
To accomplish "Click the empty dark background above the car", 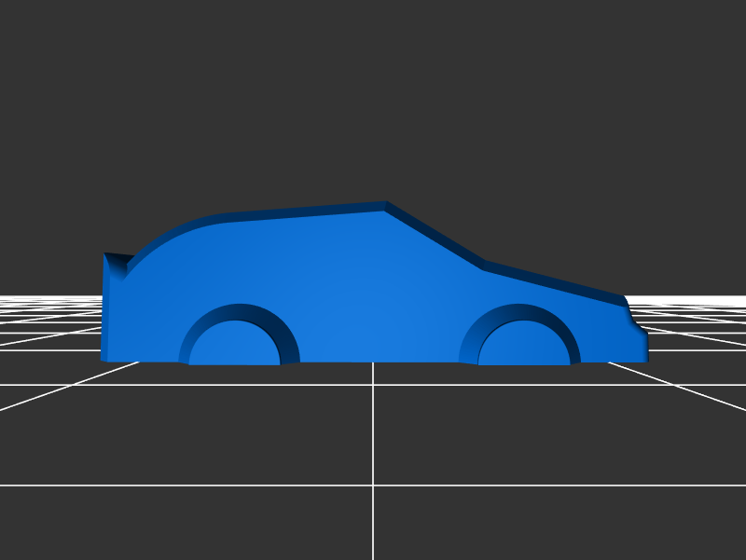I will coord(373,93).
